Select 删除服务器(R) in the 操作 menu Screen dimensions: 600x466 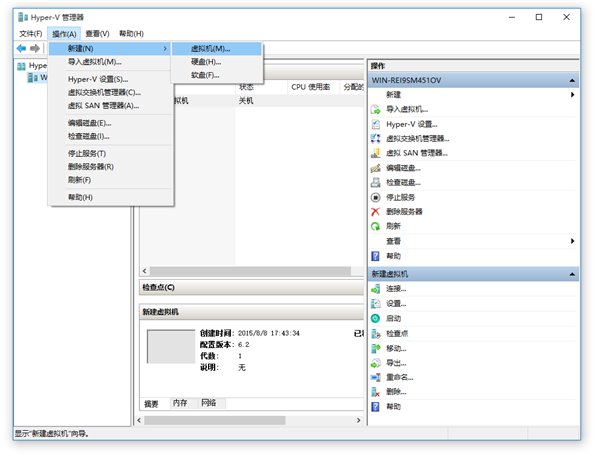pyautogui.click(x=110, y=166)
